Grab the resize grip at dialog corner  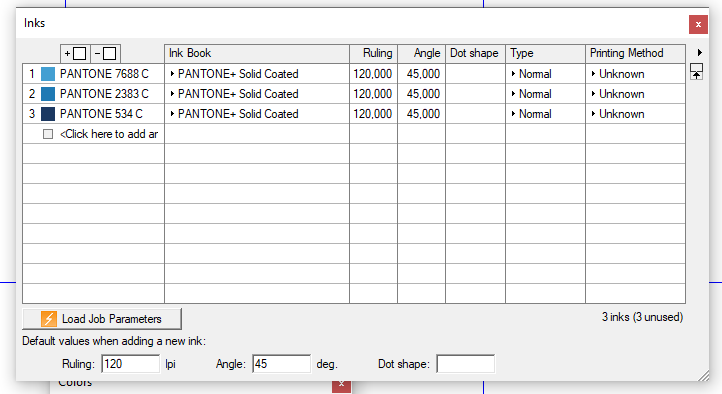(x=704, y=376)
